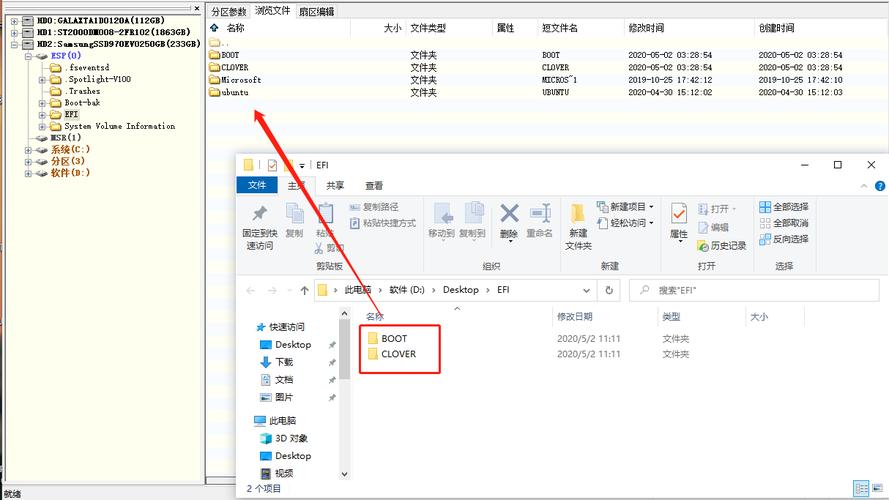Select the CLOVER folder in Explorer
This screenshot has height=500, width=889.
(x=398, y=354)
